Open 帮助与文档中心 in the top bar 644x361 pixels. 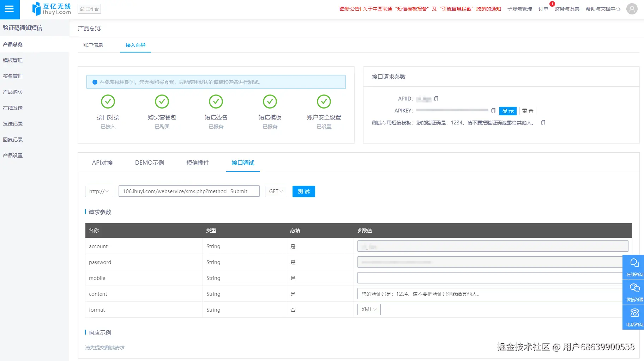pos(603,9)
